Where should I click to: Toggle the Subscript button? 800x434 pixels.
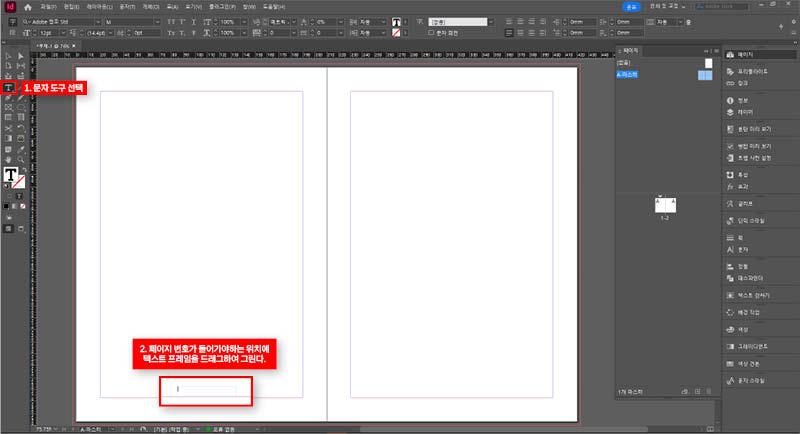click(x=182, y=33)
